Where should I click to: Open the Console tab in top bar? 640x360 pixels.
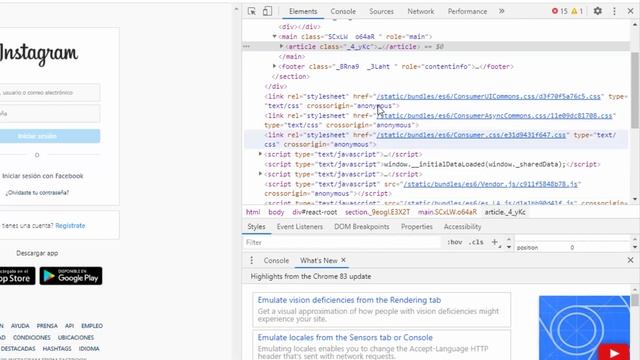(x=343, y=11)
